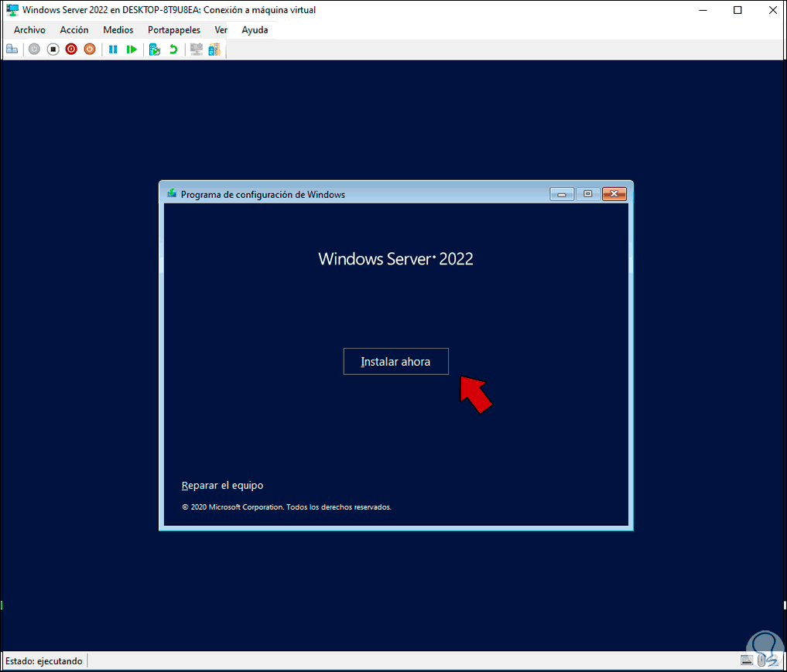Open the Acción menu
Screen dimensions: 787x672
74,30
